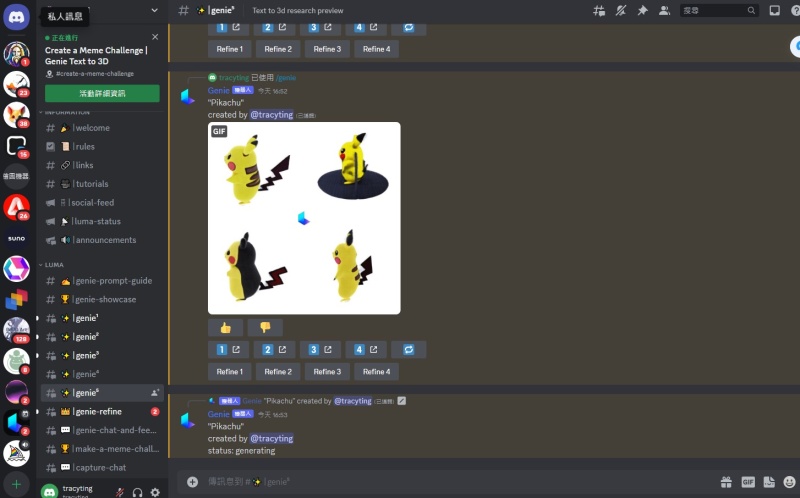800x498 pixels.
Task: Open pinned messages pin icon
Action: coord(642,11)
